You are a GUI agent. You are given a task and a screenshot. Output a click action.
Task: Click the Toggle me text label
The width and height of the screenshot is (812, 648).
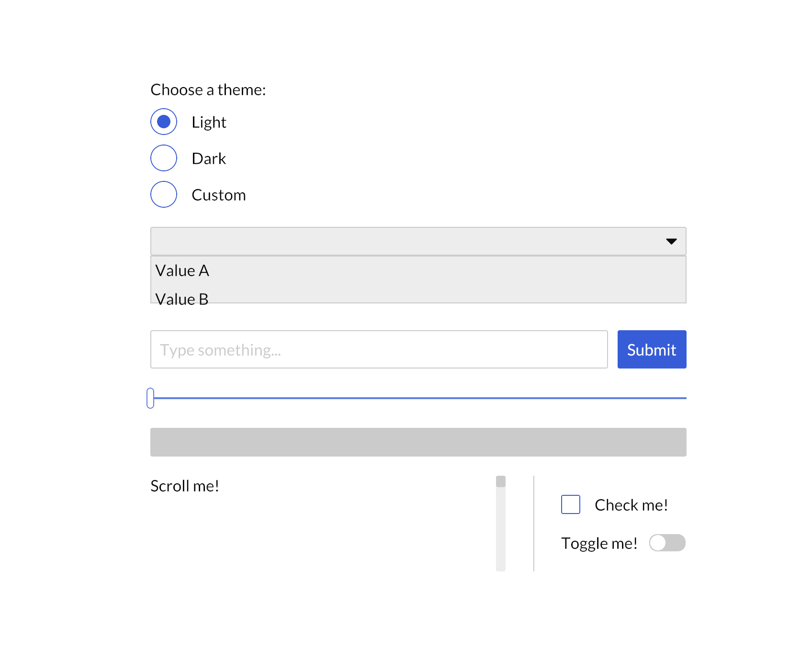tap(599, 543)
